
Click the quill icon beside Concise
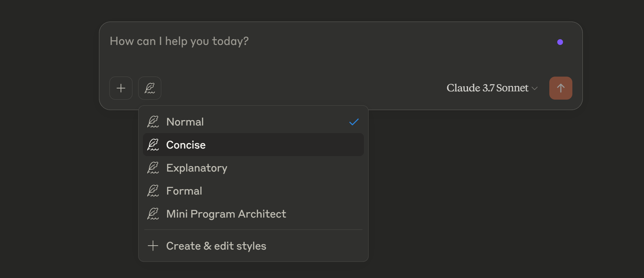point(153,145)
